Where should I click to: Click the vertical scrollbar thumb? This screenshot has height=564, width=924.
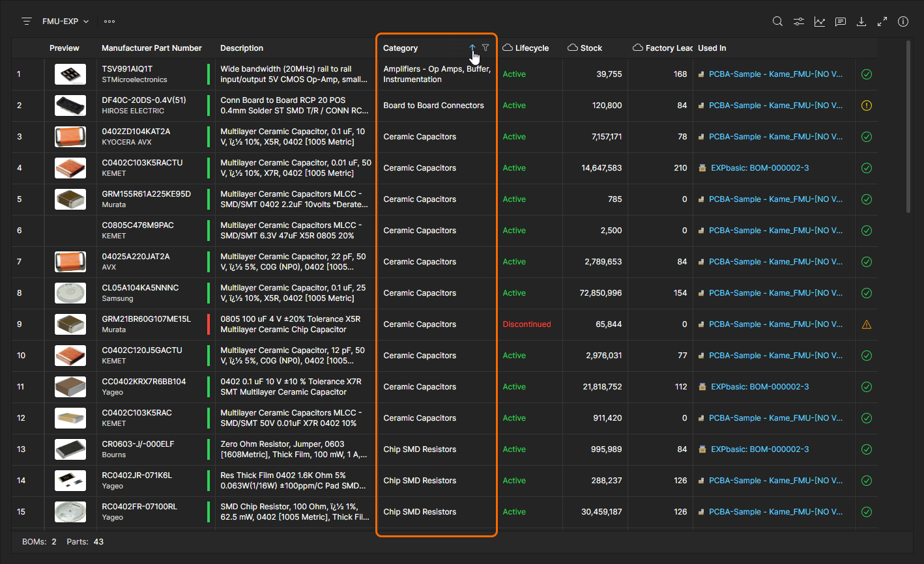coord(908,127)
